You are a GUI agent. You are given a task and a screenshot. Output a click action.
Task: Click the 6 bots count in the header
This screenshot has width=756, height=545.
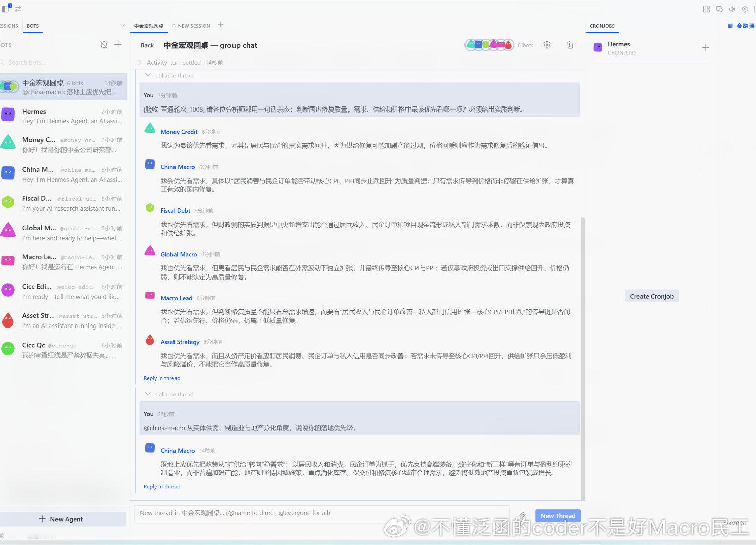(526, 45)
